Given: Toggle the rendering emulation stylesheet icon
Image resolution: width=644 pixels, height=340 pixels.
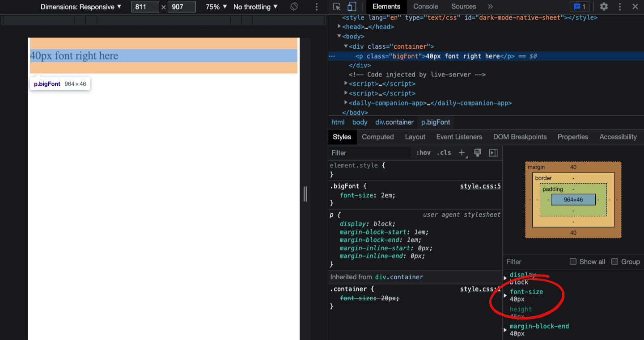Looking at the screenshot, I should pos(477,152).
